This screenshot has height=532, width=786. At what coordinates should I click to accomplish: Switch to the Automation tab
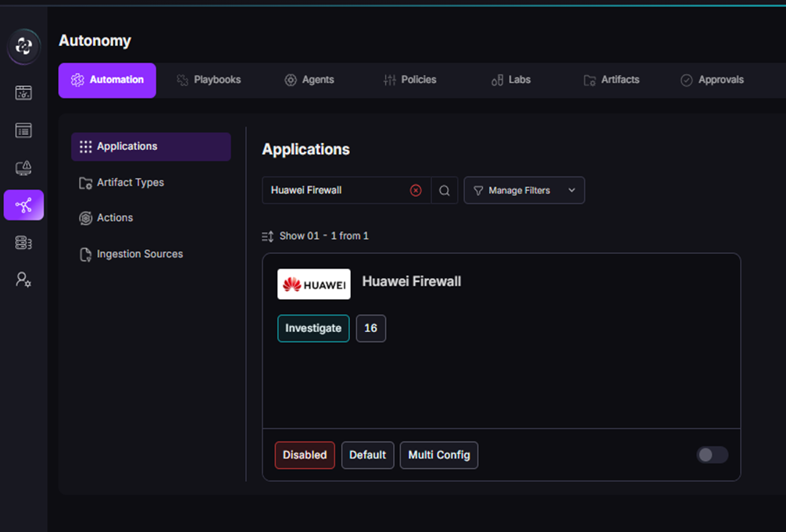(x=107, y=80)
